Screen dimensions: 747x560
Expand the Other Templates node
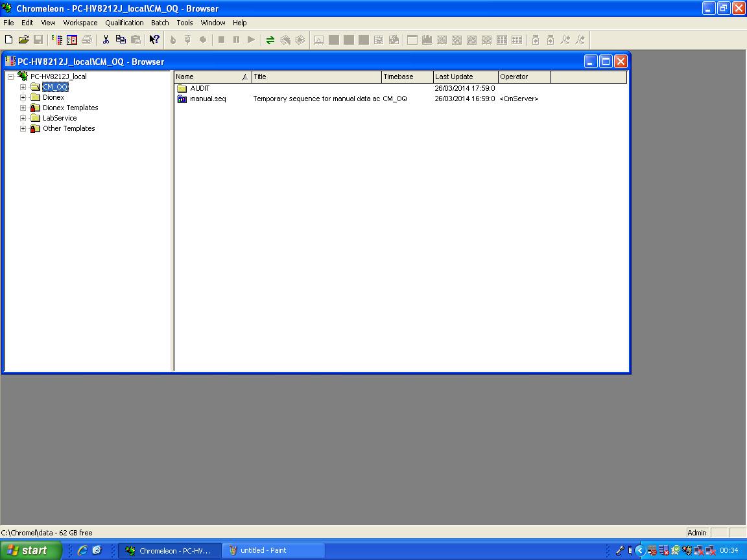tap(23, 128)
